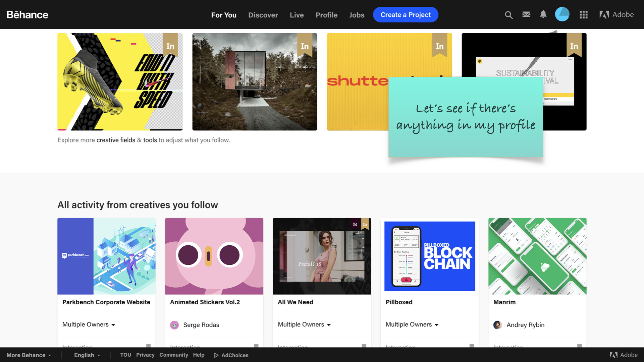
Task: Click Serge Rodas avatar icon
Action: pyautogui.click(x=174, y=325)
